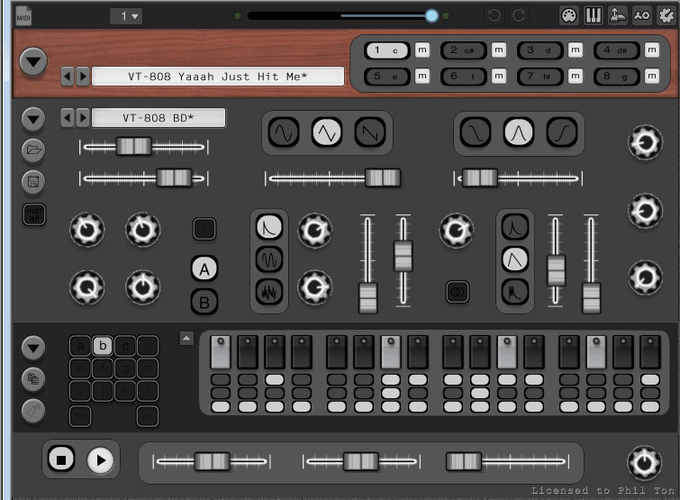The height and width of the screenshot is (500, 680).
Task: Open the mixer faders icon
Action: click(593, 16)
